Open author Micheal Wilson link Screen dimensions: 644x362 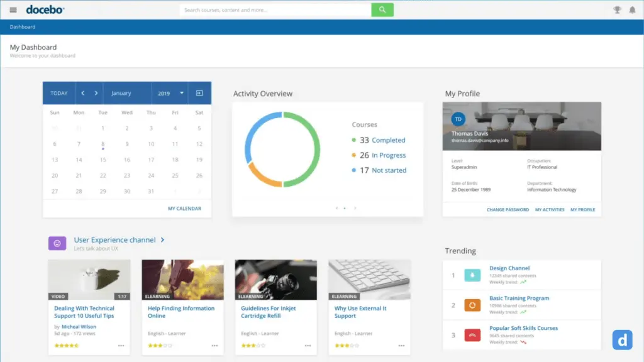[x=79, y=327]
